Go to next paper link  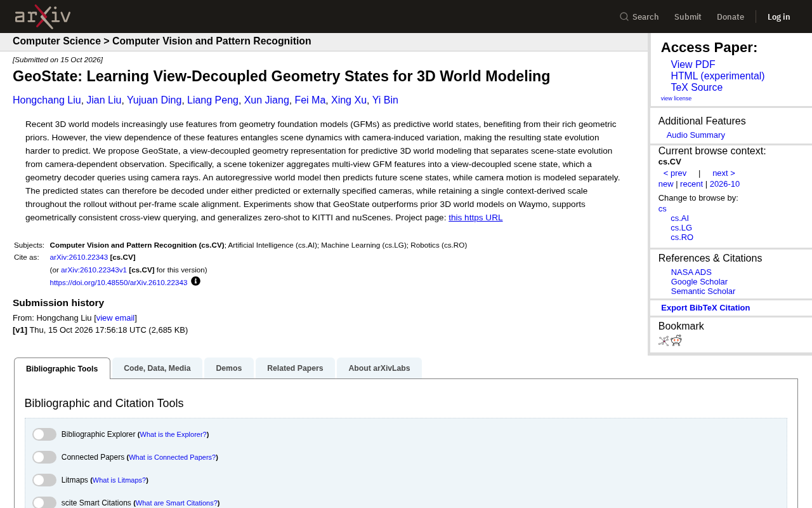click(x=724, y=173)
